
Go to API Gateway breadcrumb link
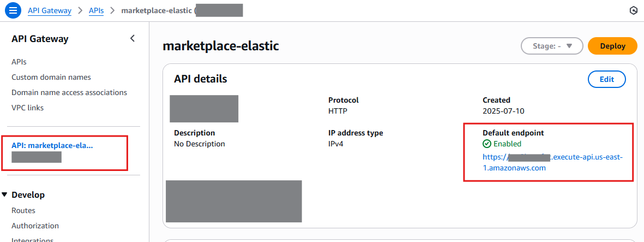tap(51, 10)
